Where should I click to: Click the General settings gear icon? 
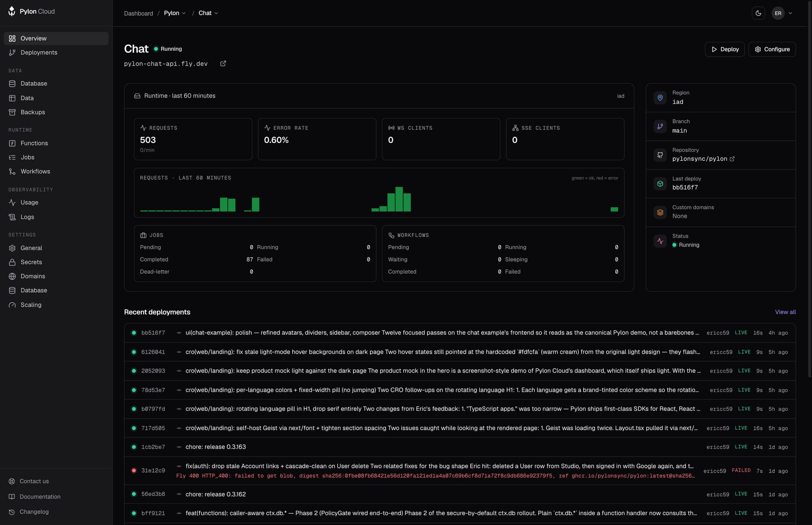(x=12, y=248)
